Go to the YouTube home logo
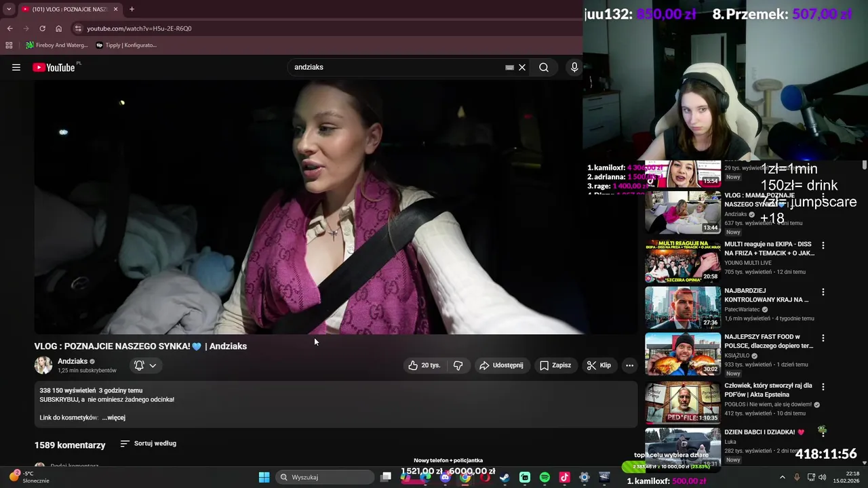 [54, 67]
